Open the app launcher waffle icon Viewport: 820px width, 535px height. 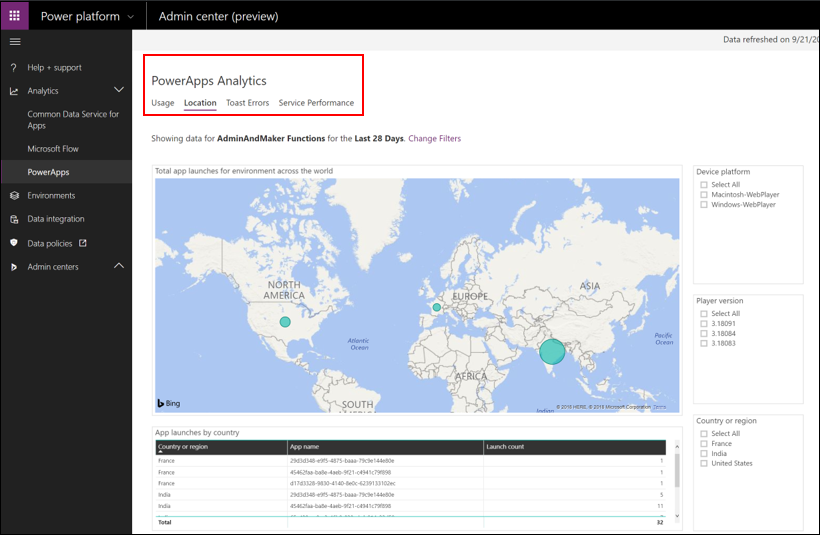[14, 16]
